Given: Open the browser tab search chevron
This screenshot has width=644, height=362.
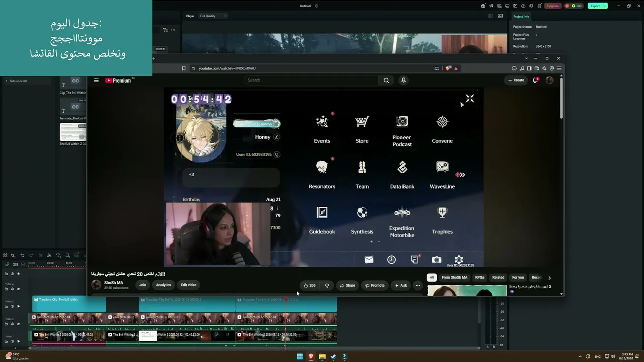Looking at the screenshot, I should tap(527, 58).
